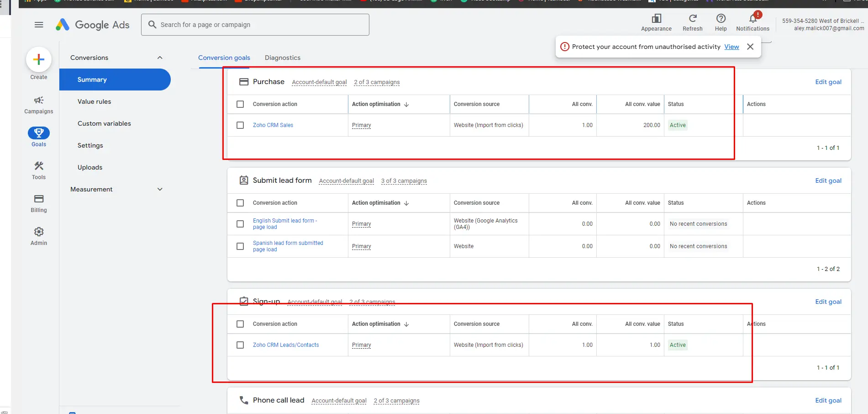This screenshot has width=868, height=414.
Task: Click Edit goal for Submit lead form
Action: [828, 180]
